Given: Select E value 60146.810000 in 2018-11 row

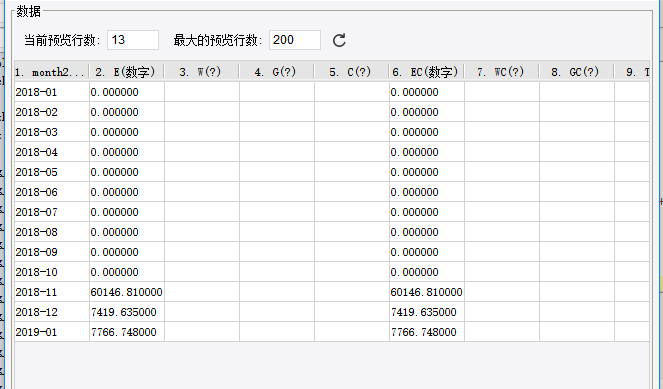Looking at the screenshot, I should tap(127, 292).
